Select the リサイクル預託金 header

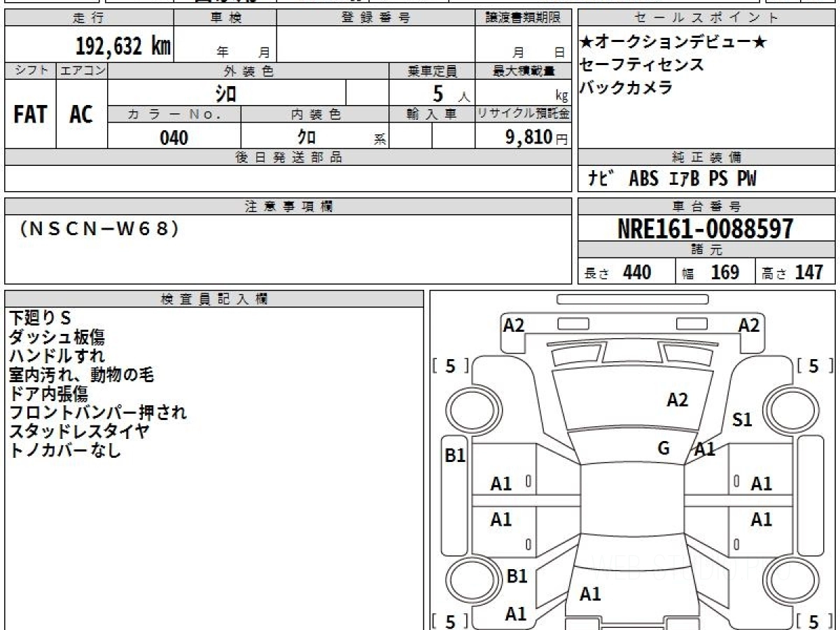pyautogui.click(x=523, y=114)
